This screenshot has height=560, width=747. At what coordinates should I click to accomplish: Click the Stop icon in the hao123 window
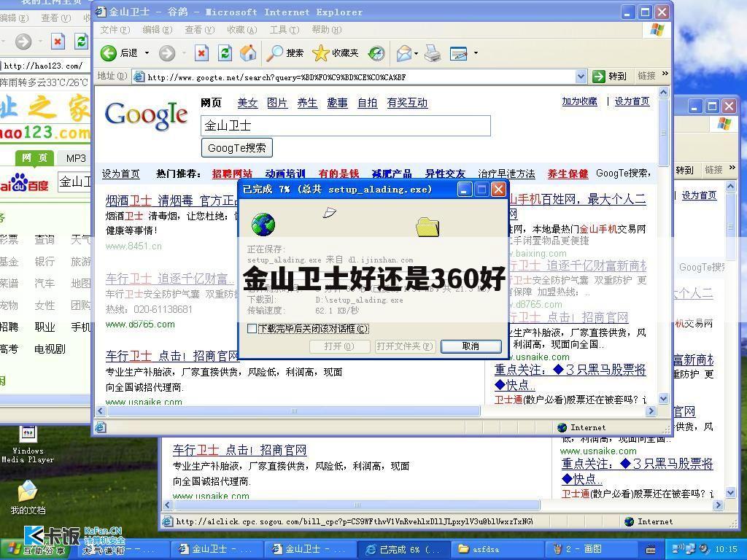[x=58, y=42]
